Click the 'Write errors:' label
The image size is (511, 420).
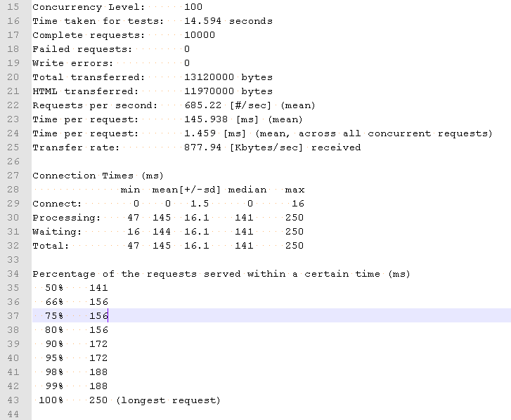(x=72, y=63)
